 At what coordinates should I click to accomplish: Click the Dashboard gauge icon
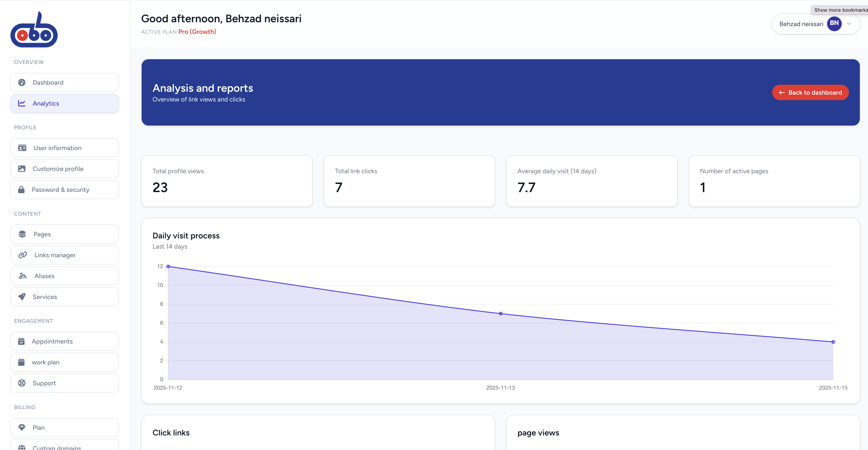tap(22, 83)
